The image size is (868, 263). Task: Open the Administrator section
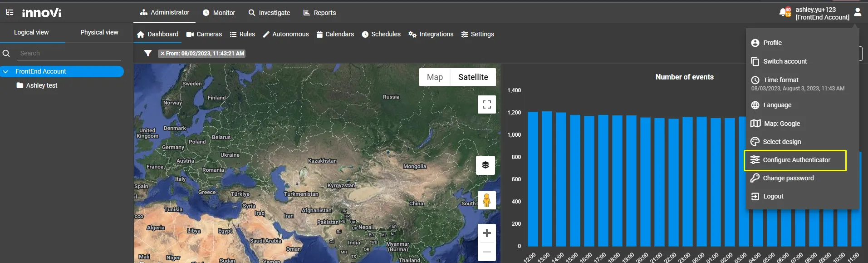[165, 12]
